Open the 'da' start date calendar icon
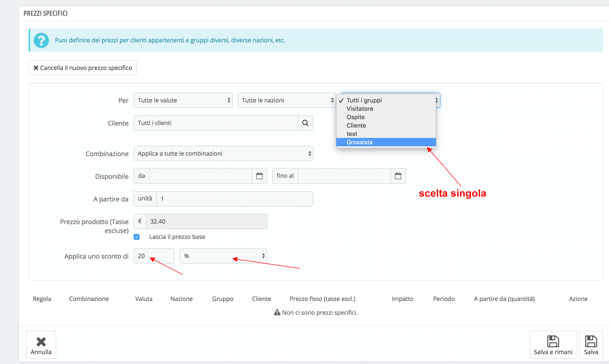 click(x=259, y=176)
